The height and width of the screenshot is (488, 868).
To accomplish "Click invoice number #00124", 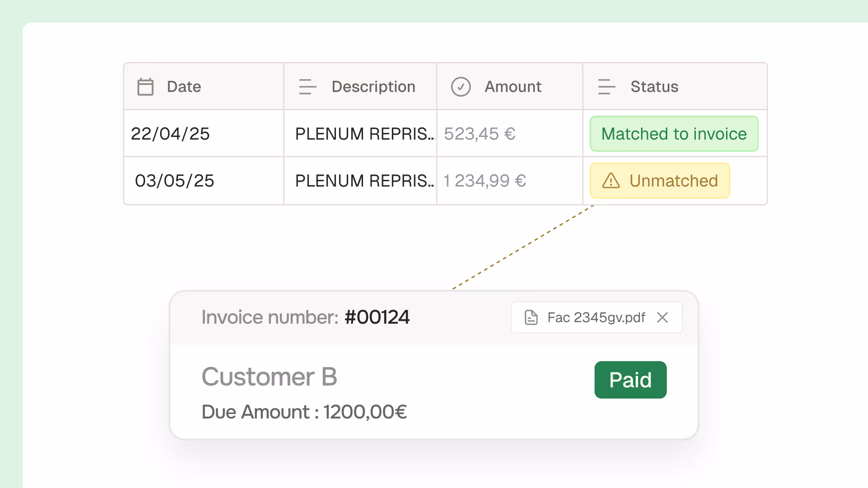I will (x=377, y=317).
